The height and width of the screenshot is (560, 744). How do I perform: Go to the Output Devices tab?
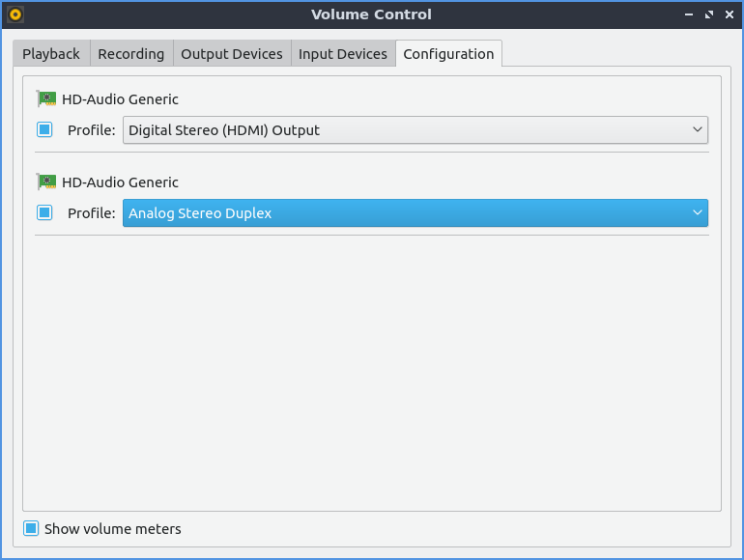click(x=232, y=54)
